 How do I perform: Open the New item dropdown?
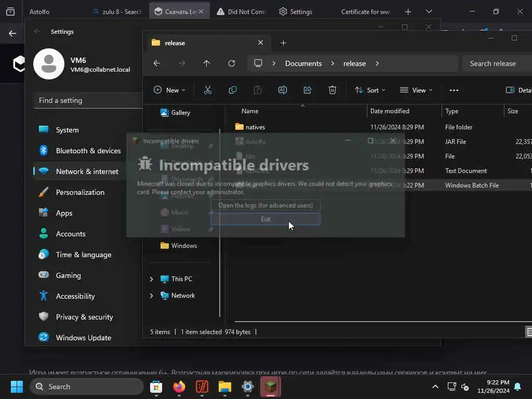(x=169, y=90)
